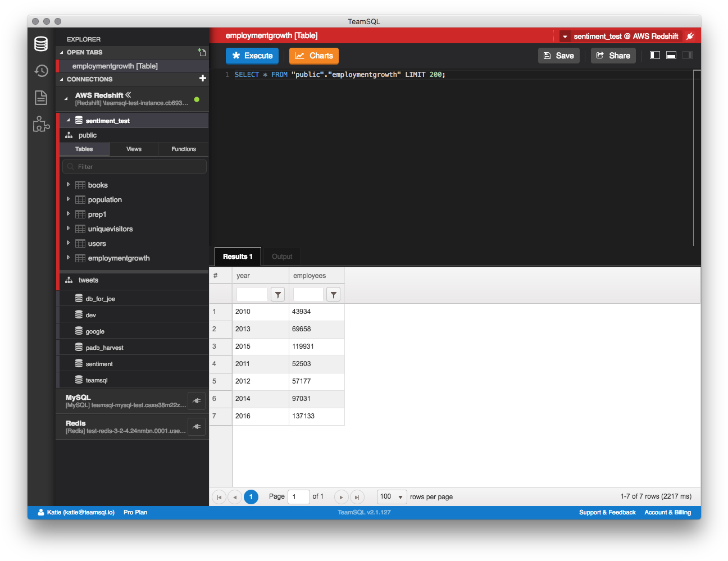The height and width of the screenshot is (561, 728).
Task: Save the current query
Action: 559,56
